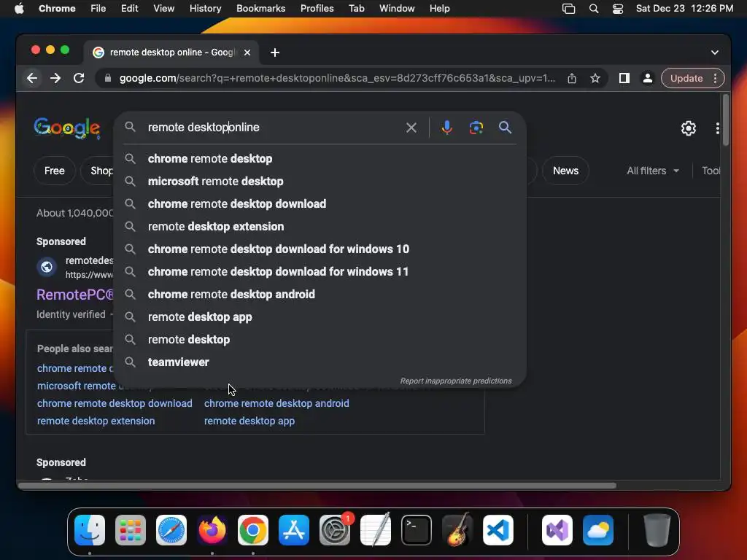The image size is (747, 560).
Task: Click the blue search magnifier button
Action: tap(505, 127)
